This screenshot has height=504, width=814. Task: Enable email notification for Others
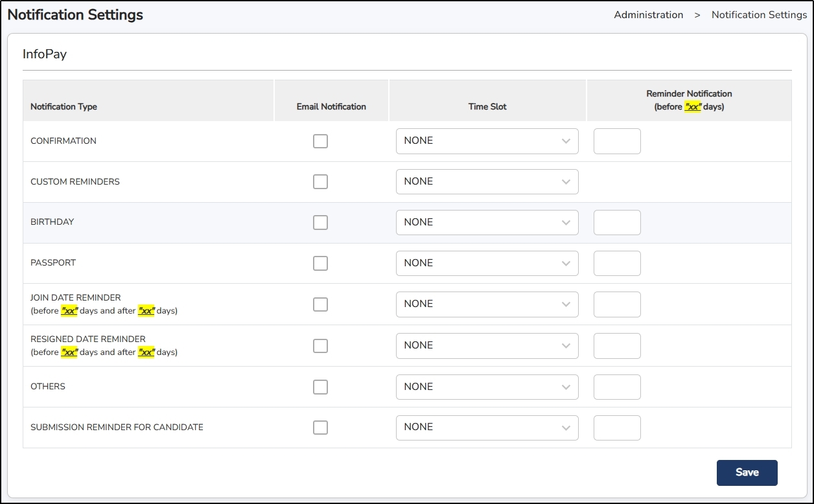pyautogui.click(x=320, y=387)
